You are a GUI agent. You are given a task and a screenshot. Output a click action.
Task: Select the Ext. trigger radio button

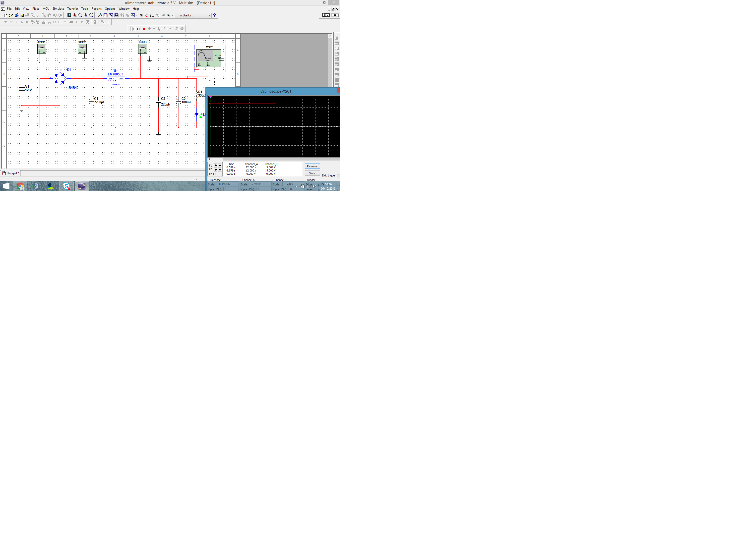[x=338, y=175]
